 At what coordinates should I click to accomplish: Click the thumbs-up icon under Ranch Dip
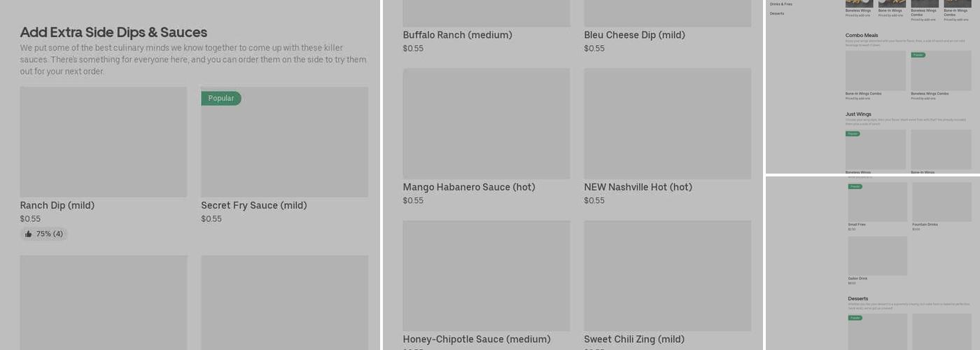click(x=29, y=234)
